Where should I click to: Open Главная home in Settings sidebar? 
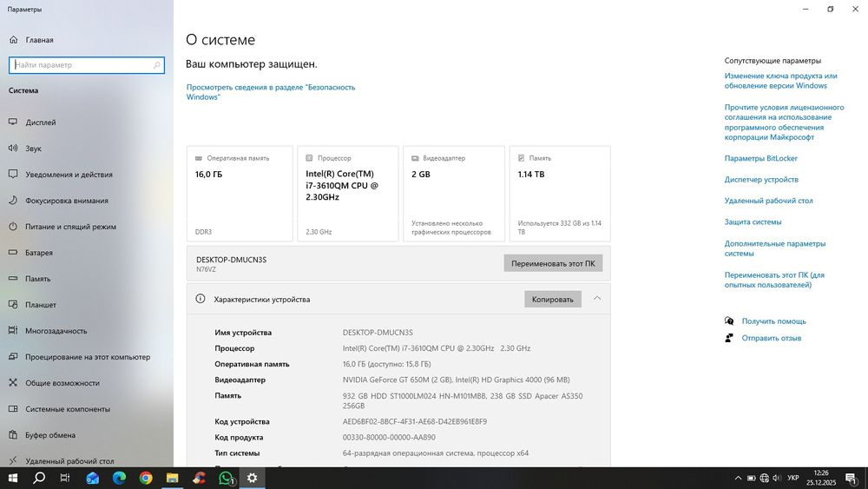tap(31, 40)
